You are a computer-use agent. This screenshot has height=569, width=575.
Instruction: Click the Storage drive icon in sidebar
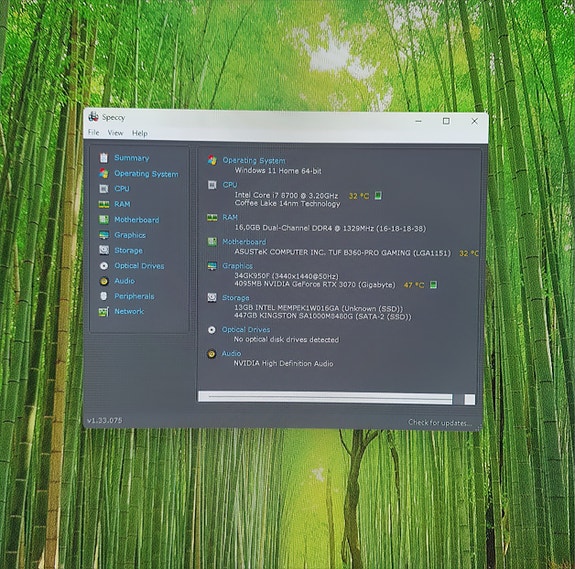[104, 250]
